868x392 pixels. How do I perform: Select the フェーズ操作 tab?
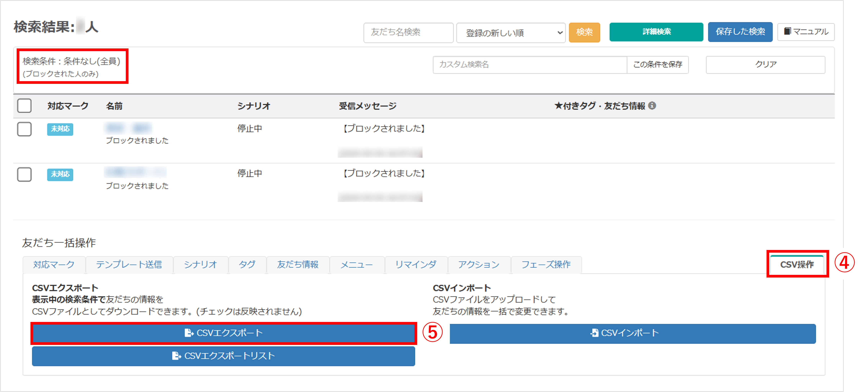[x=546, y=264]
